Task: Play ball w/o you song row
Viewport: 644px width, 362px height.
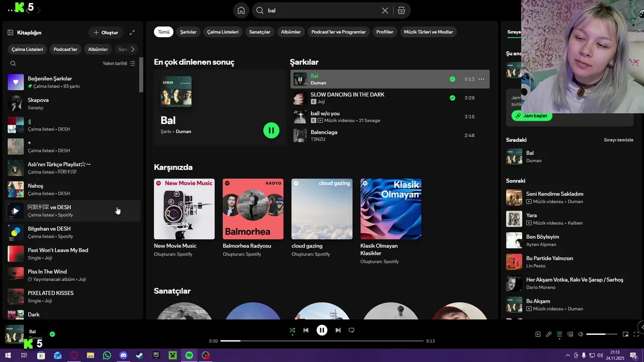Action: point(390,117)
